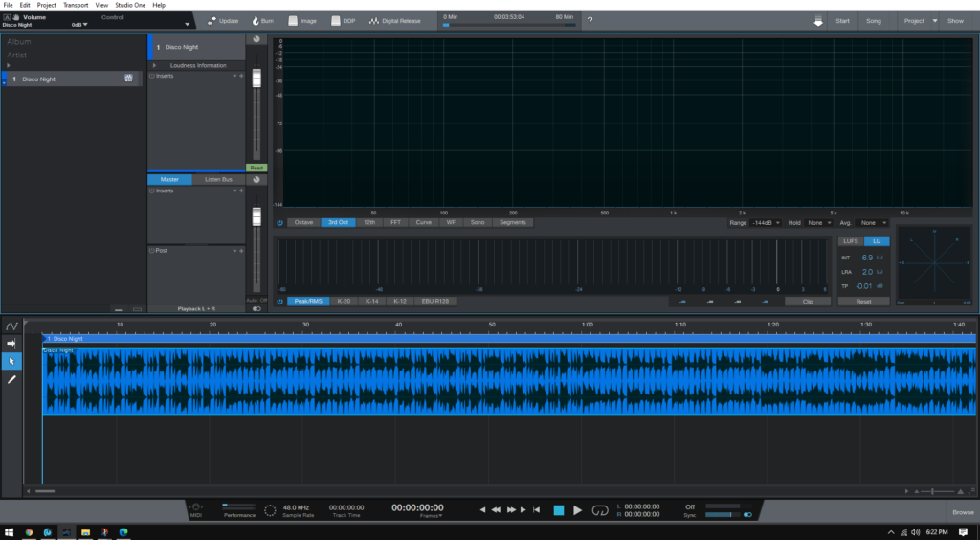Open Post section dropdown arrow
The height and width of the screenshot is (540, 980).
point(235,251)
